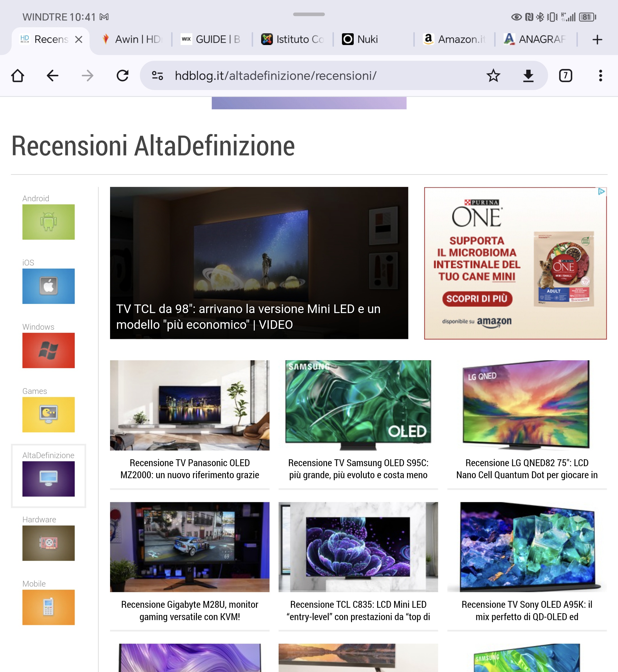Tap the Purina ONE dog food package image

click(x=564, y=269)
